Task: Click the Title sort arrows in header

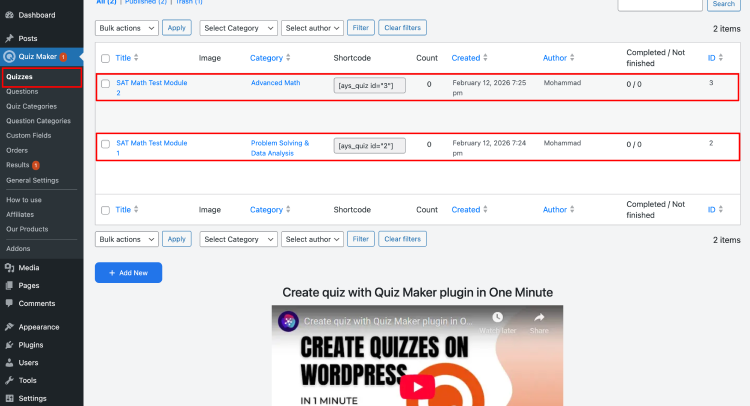Action: click(x=136, y=57)
